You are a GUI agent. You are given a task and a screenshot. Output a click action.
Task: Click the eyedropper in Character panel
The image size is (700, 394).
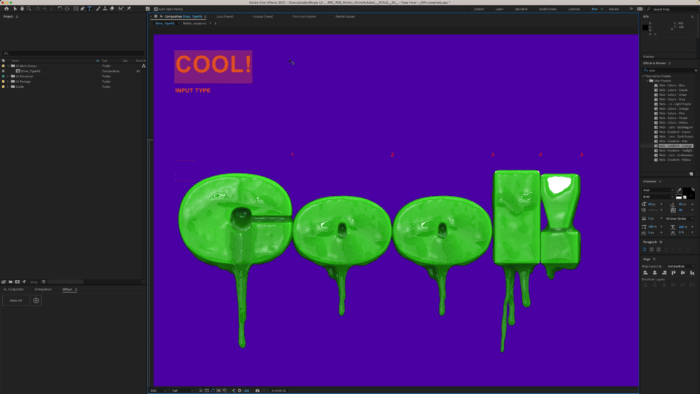click(679, 191)
